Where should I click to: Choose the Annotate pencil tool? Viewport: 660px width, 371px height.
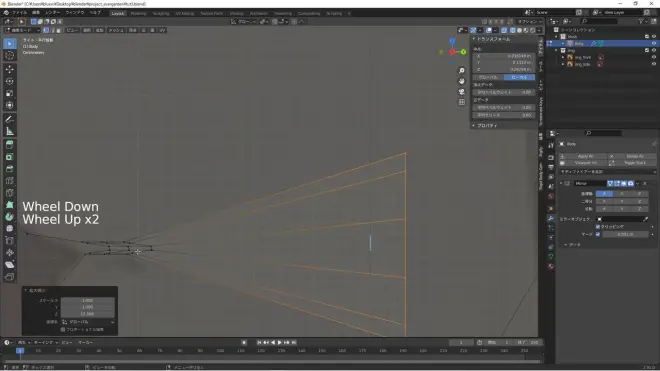click(10, 119)
